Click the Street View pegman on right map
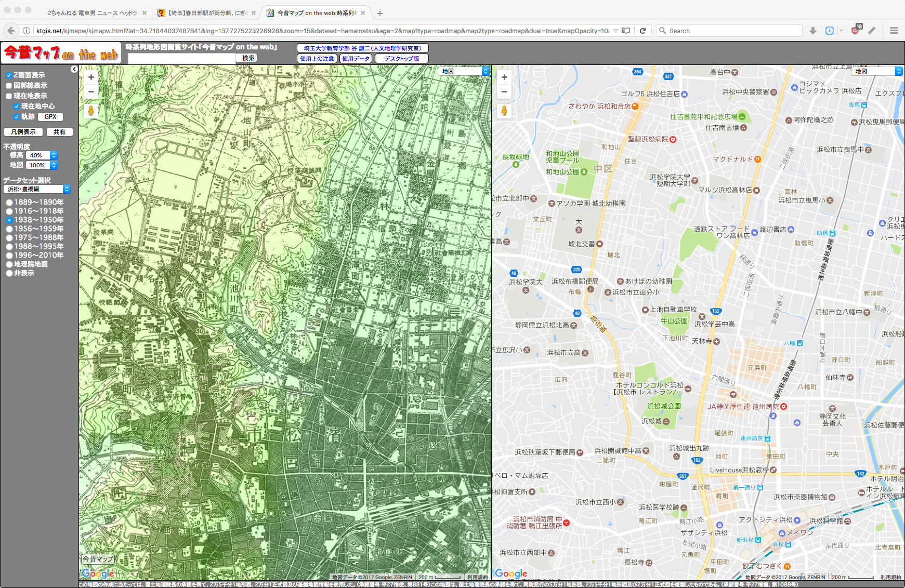Screen dimensions: 905x588 [x=504, y=111]
